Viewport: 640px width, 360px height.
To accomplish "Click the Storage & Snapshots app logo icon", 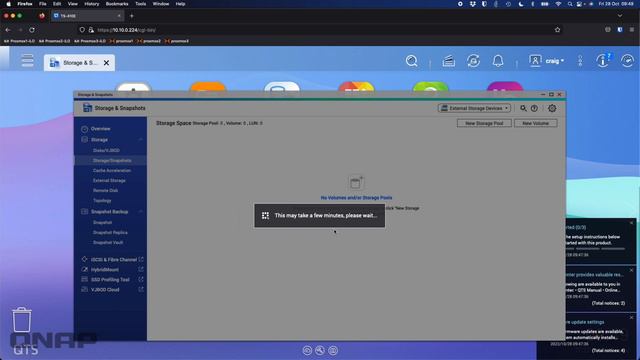I will pos(87,108).
